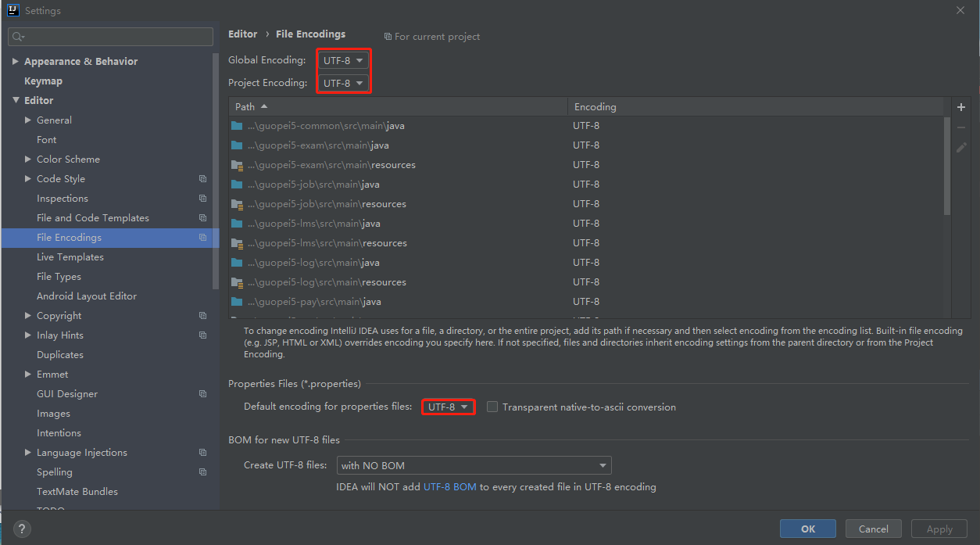Screen dimensions: 980x545
Task: Open GUI Designer settings
Action: [x=67, y=394]
